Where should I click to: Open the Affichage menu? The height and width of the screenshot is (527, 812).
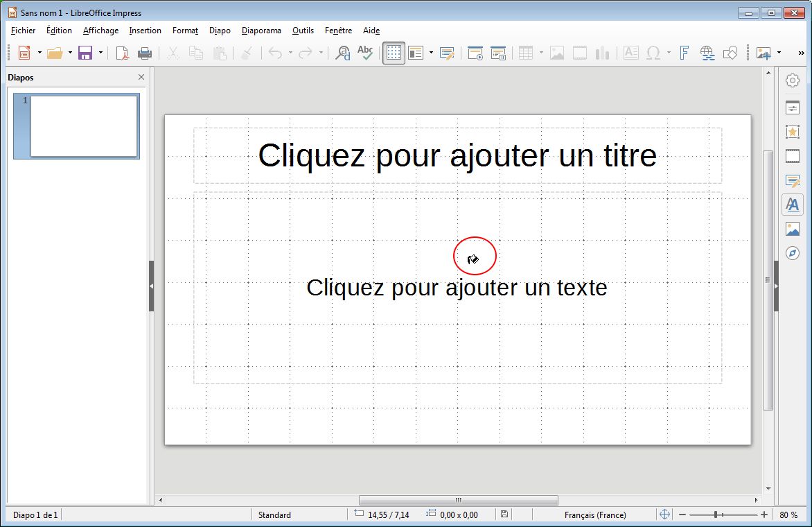pyautogui.click(x=100, y=31)
